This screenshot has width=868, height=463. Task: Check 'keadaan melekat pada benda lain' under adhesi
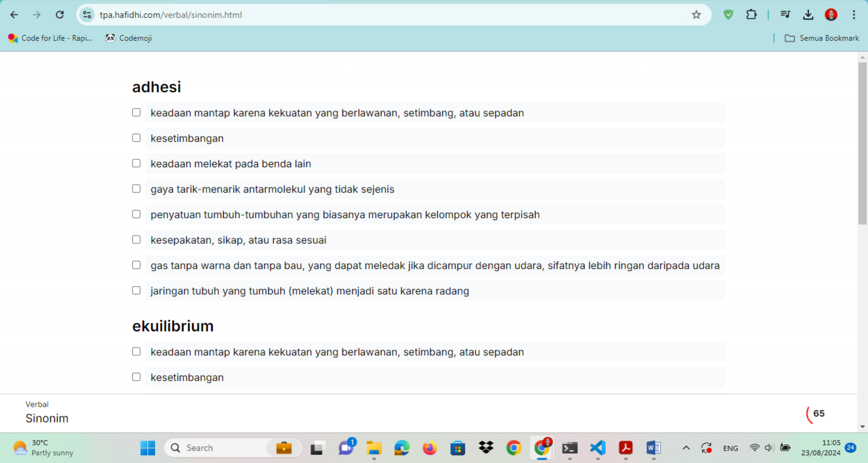click(x=136, y=164)
